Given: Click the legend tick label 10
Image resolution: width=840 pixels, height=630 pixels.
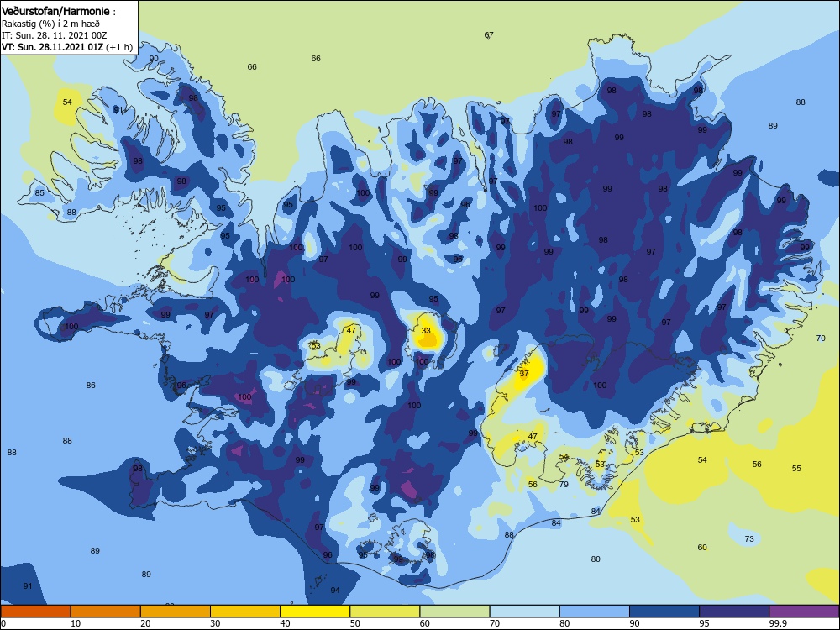Looking at the screenshot, I should tap(76, 623).
